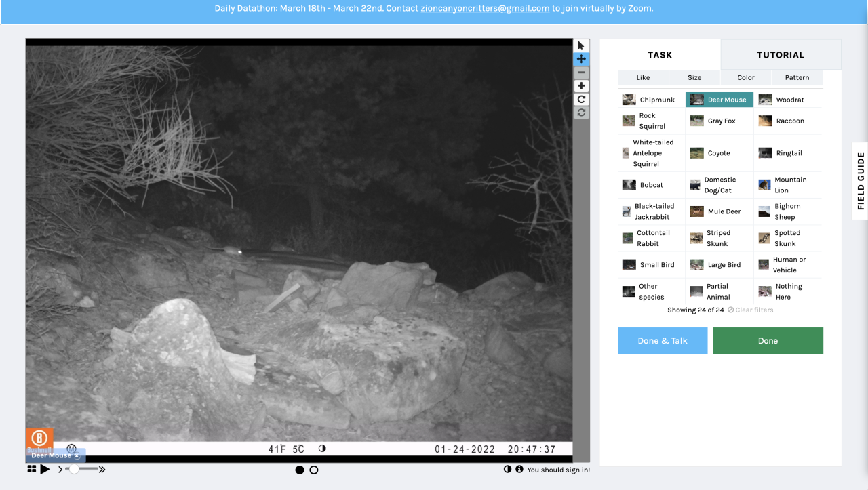Image resolution: width=868 pixels, height=490 pixels.
Task: Choose Large Bird option
Action: pos(719,265)
